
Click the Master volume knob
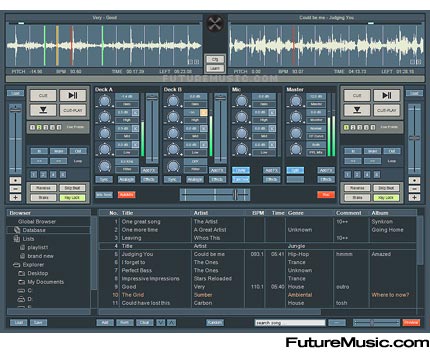pos(296,101)
